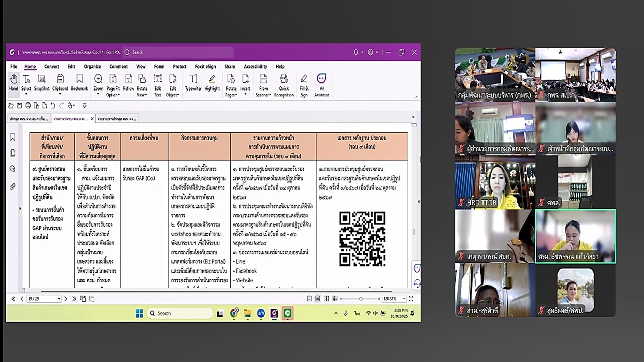Run Quick Recognition OCR
Viewport: 644px width, 362px height.
pyautogui.click(x=284, y=83)
